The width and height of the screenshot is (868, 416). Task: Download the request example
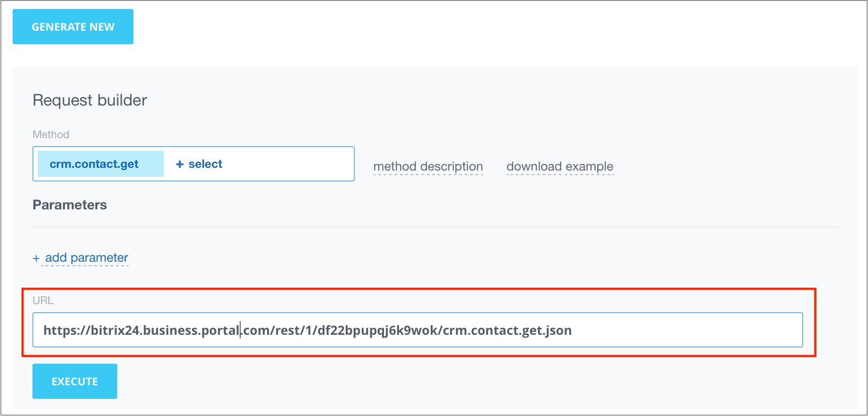pyautogui.click(x=560, y=166)
